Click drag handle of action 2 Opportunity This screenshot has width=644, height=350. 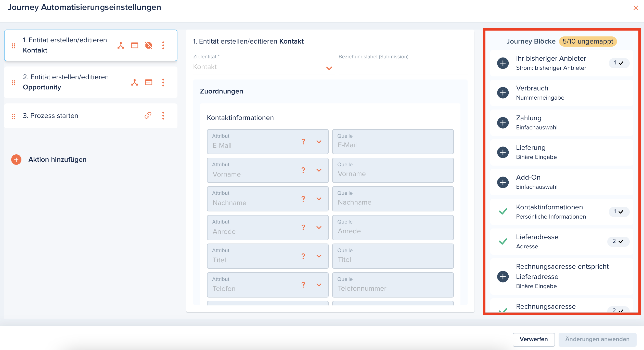pos(14,83)
